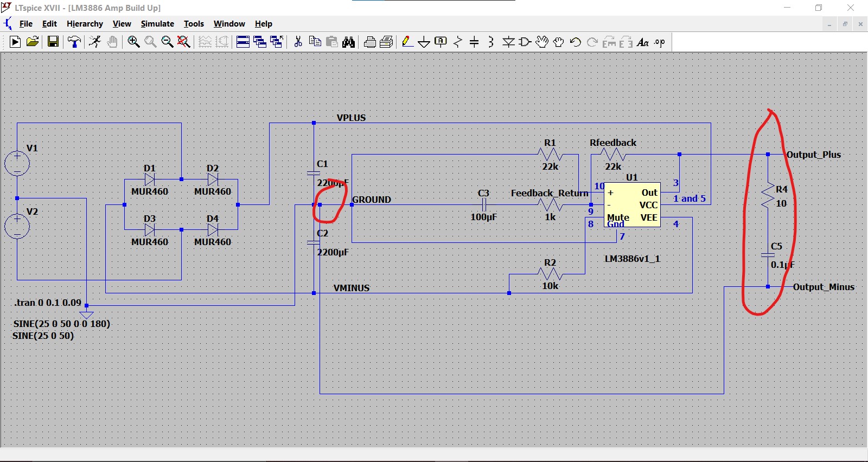Select the Draw Wire pencil tool
The height and width of the screenshot is (462, 868).
(407, 42)
